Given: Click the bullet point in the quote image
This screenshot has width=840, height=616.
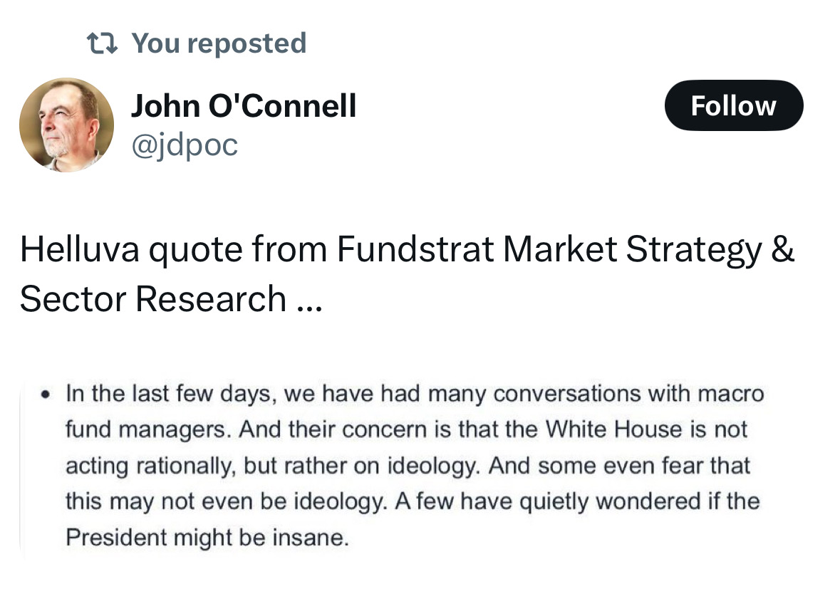Looking at the screenshot, I should 46,393.
